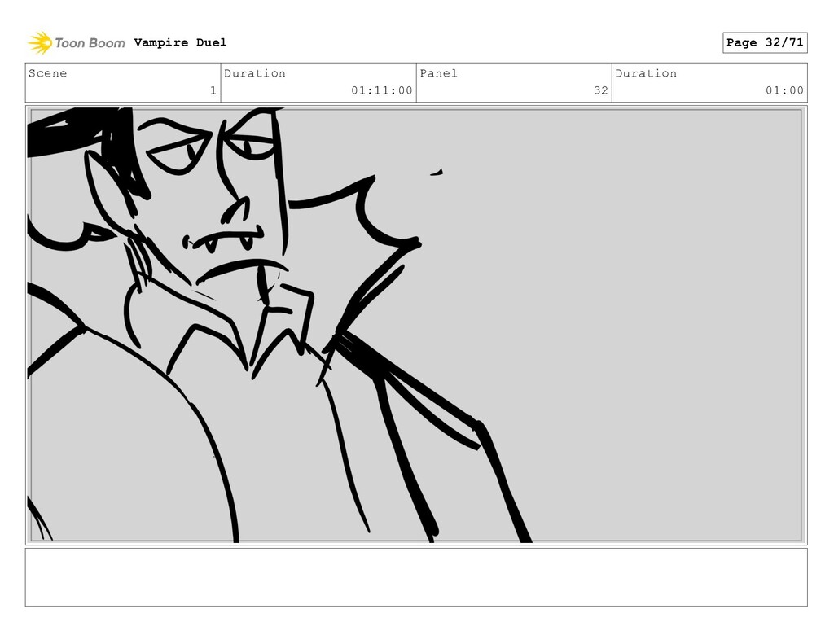Select the 'Vampire Duel' project title

coord(180,42)
